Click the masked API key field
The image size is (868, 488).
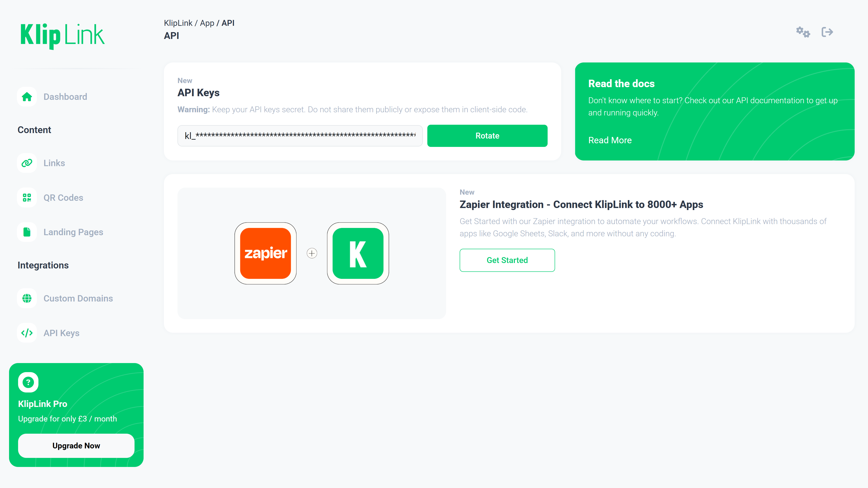300,136
